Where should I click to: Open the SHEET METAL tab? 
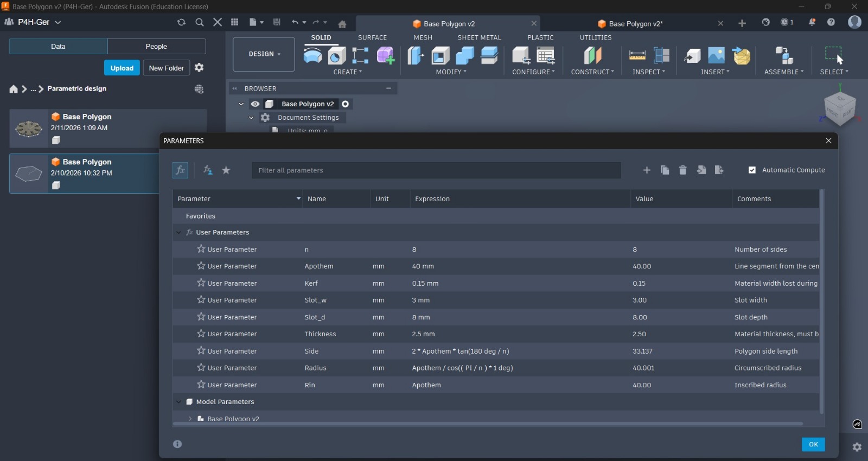coord(480,38)
